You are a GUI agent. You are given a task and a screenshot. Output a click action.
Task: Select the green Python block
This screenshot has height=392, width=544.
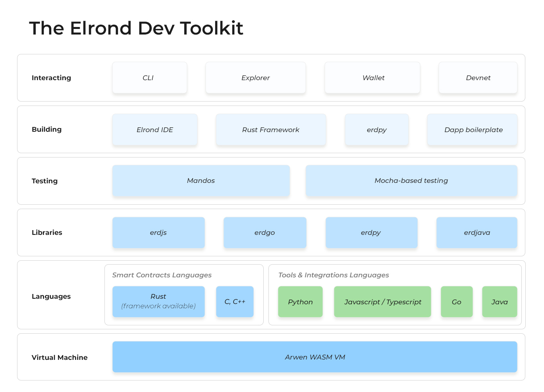pyautogui.click(x=300, y=302)
